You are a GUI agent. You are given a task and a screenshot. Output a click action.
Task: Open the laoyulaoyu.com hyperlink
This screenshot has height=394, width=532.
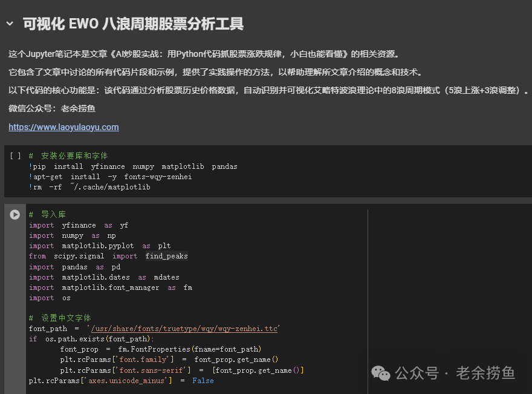tap(64, 127)
